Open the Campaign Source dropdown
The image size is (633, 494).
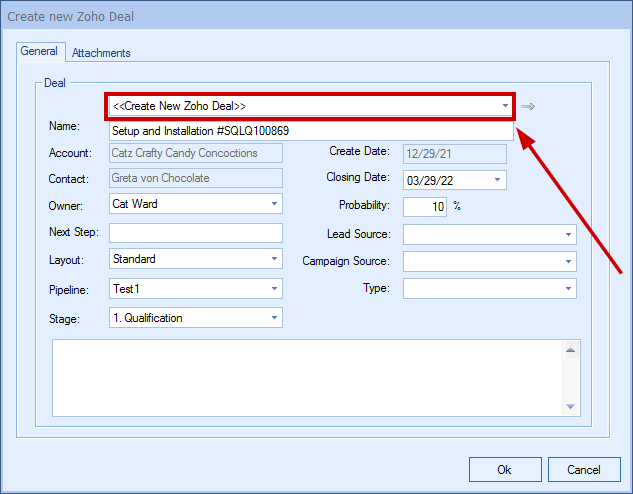[x=568, y=262]
